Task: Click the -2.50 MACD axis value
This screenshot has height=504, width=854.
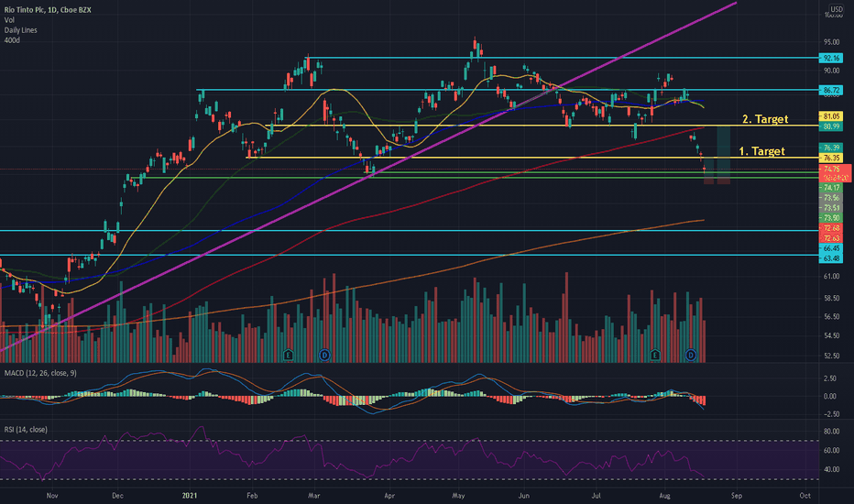Action: click(829, 414)
